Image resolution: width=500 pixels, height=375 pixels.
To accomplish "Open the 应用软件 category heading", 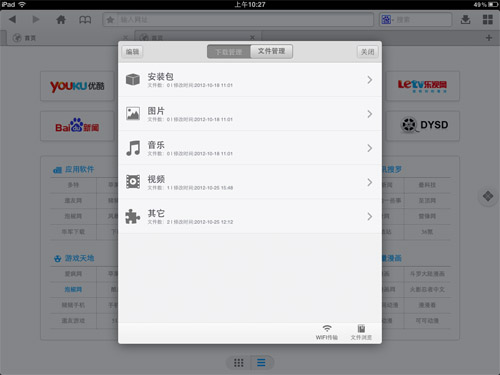I will click(x=74, y=169).
